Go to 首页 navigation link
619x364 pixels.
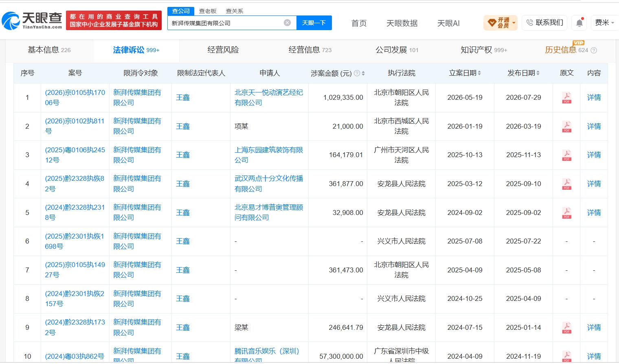359,23
